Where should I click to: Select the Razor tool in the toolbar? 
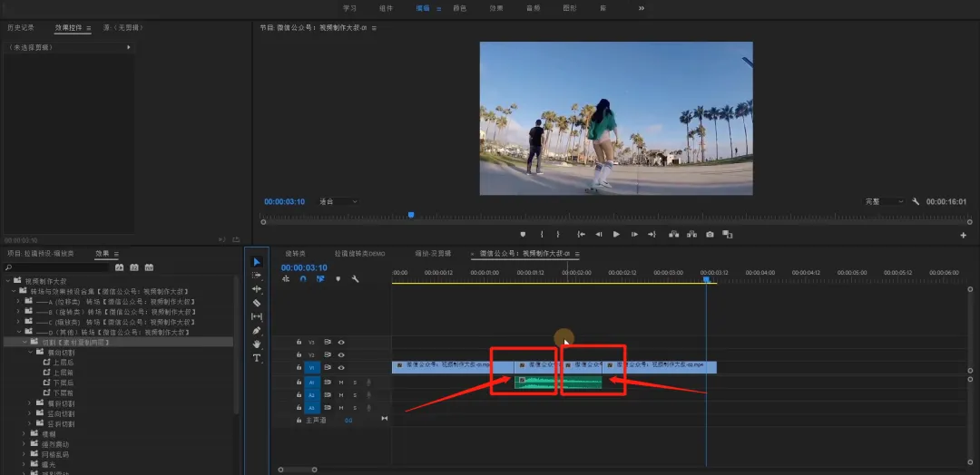pos(257,303)
